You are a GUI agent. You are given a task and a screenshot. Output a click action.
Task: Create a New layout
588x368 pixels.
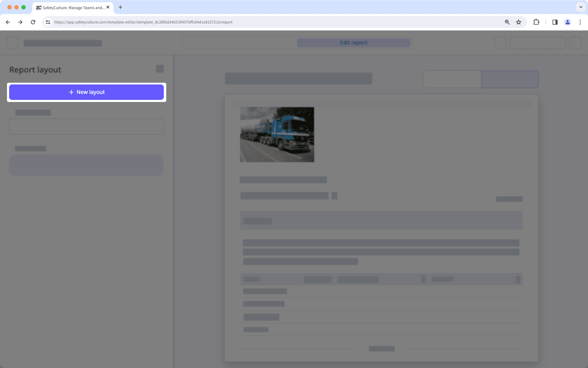point(86,92)
